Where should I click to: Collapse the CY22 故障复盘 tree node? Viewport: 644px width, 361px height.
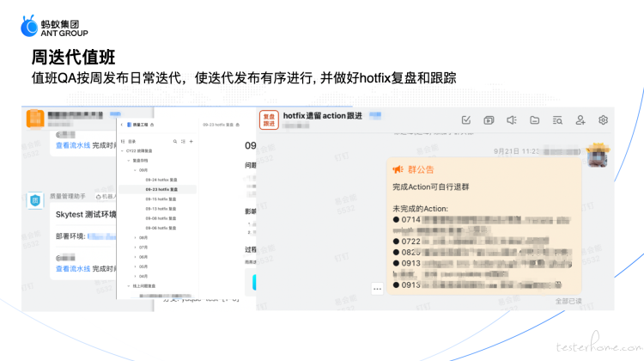[x=122, y=151]
